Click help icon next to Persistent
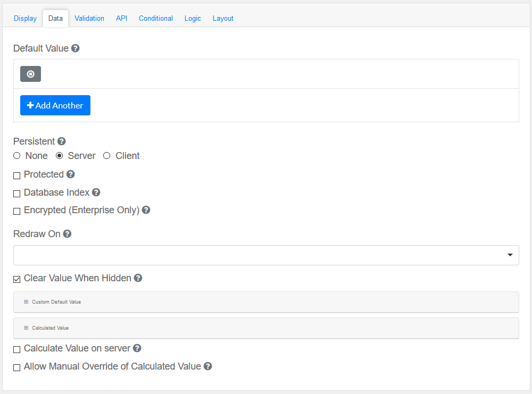Image resolution: width=532 pixels, height=394 pixels. [x=62, y=141]
